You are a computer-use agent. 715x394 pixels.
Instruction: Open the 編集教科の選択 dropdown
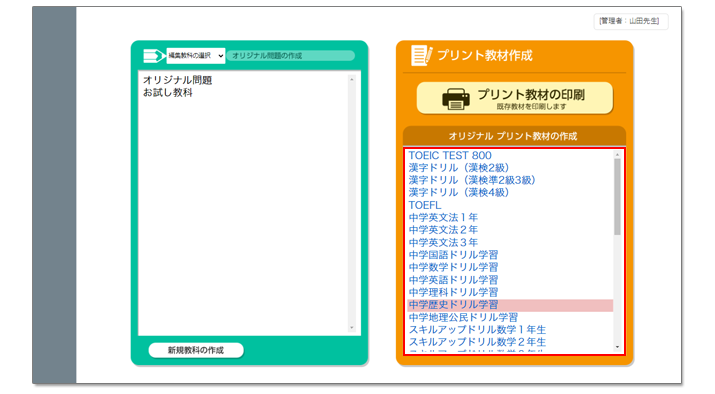[x=196, y=56]
